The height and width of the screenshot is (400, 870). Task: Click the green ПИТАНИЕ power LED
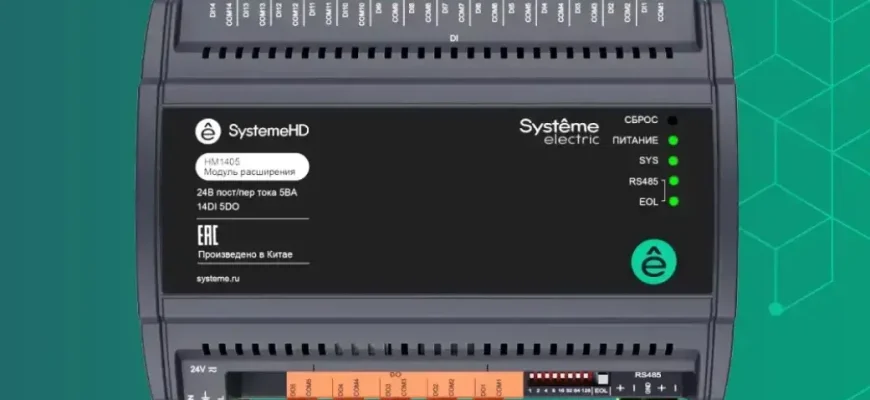[673, 140]
